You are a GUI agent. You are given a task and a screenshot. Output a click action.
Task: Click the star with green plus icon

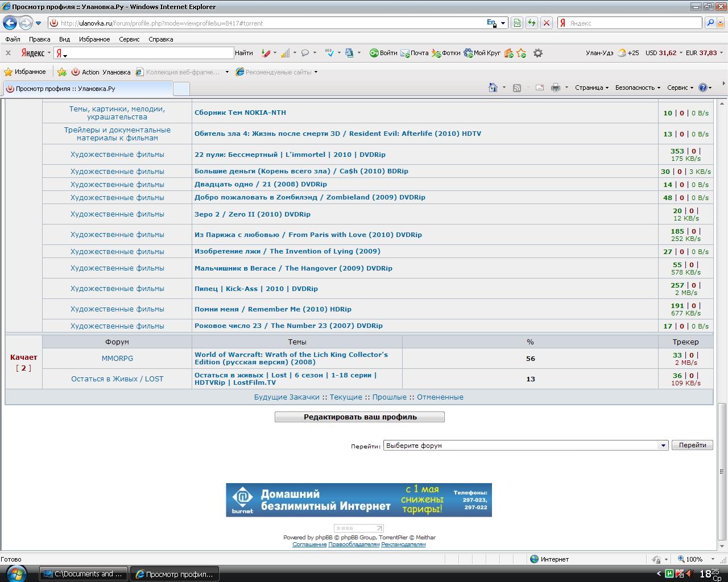coord(522,53)
